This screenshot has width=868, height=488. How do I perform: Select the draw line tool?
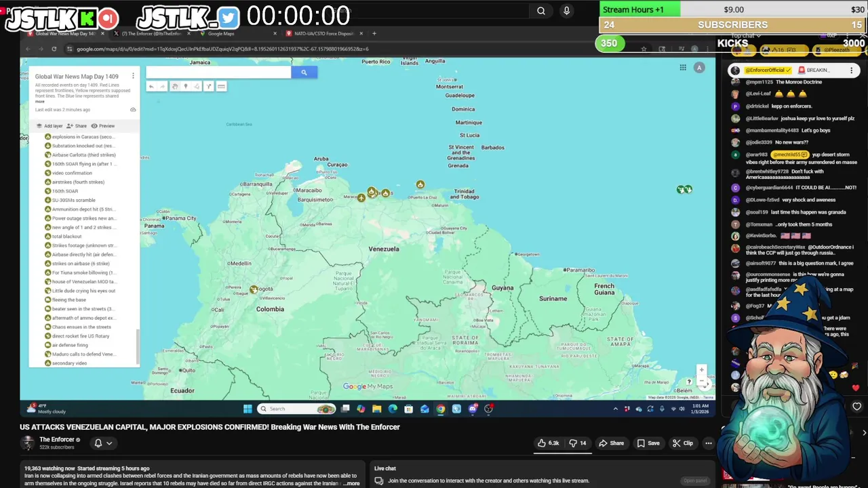(x=197, y=86)
